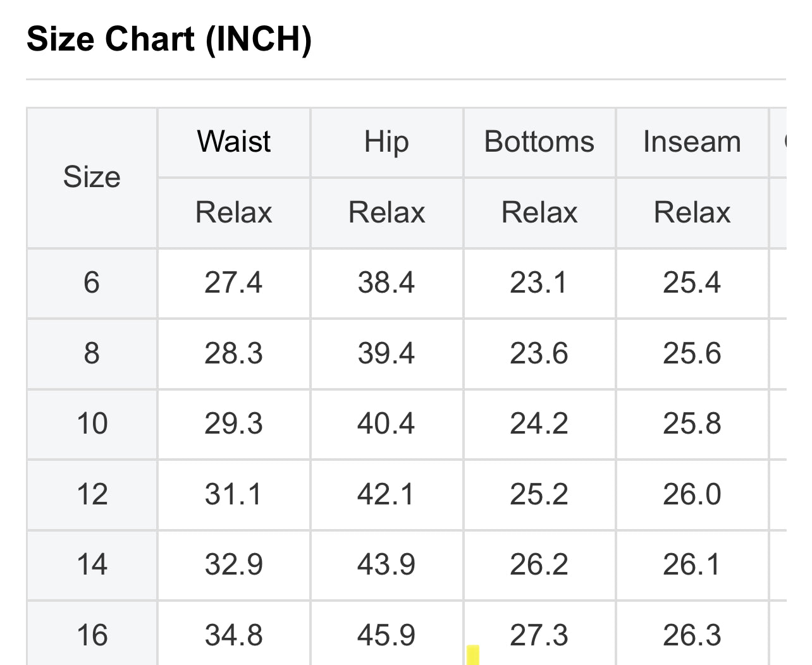This screenshot has height=665, width=812.
Task: Click the Hip column header
Action: pyautogui.click(x=386, y=142)
